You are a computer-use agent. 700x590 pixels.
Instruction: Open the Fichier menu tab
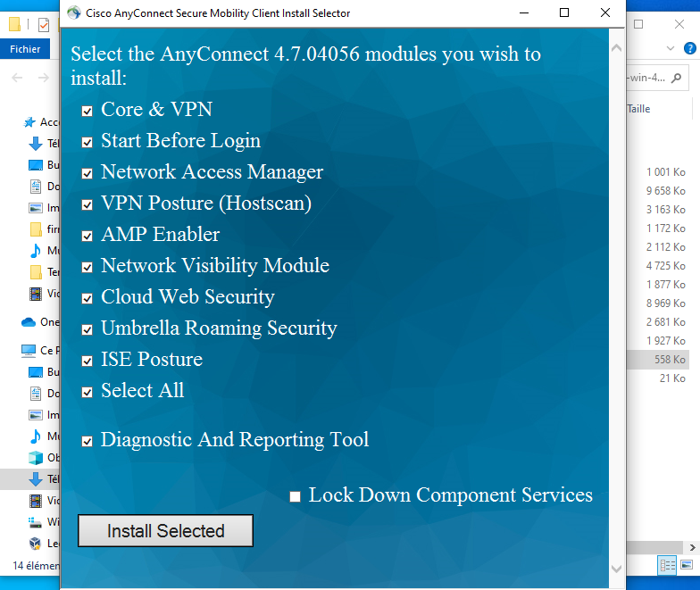click(25, 49)
